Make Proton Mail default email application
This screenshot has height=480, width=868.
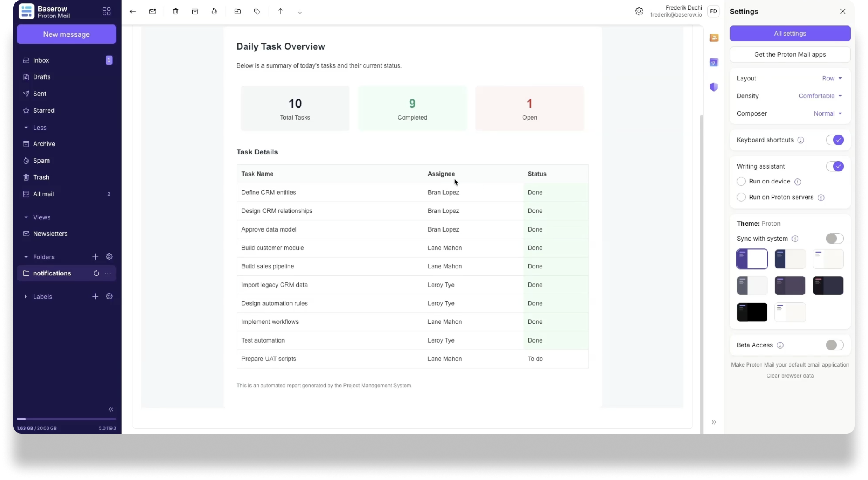(790, 365)
